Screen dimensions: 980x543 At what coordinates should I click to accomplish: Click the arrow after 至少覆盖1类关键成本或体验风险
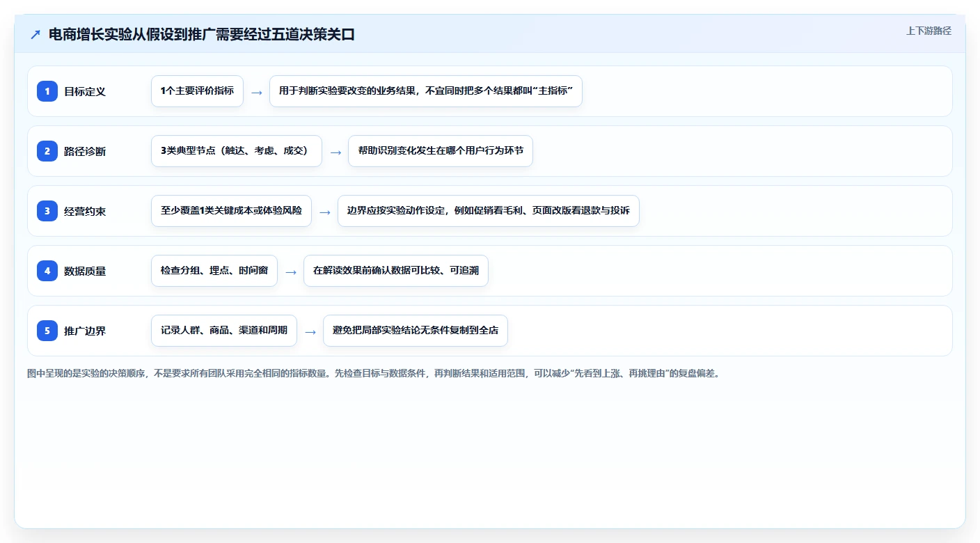pyautogui.click(x=325, y=212)
